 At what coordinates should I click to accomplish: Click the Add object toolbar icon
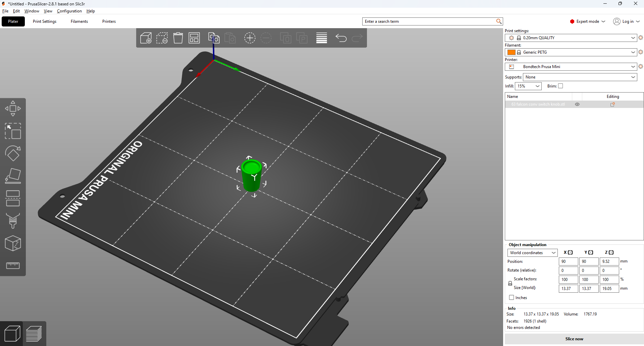point(146,38)
